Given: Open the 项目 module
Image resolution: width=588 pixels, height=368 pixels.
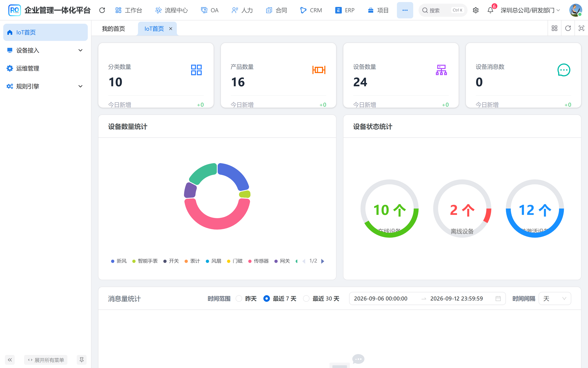Looking at the screenshot, I should (378, 10).
